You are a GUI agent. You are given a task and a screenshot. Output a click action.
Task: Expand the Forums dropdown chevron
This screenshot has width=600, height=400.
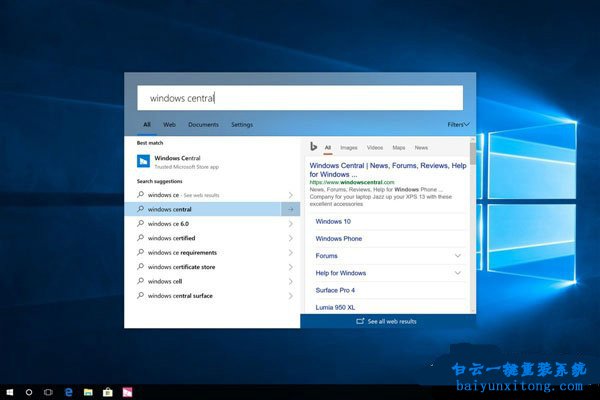point(458,256)
